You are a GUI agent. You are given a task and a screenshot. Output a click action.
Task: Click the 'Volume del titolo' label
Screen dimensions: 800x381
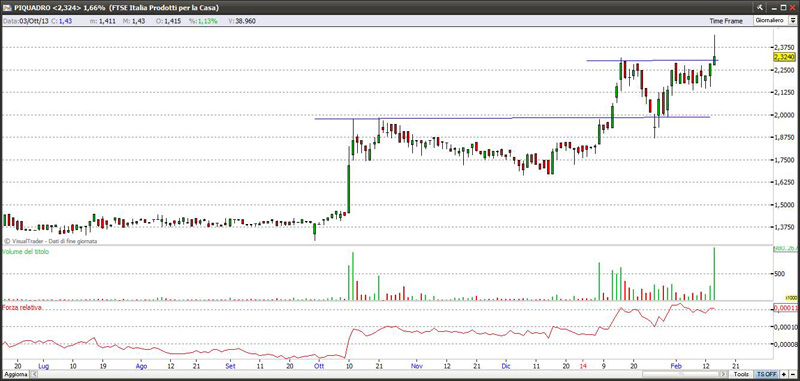26,252
